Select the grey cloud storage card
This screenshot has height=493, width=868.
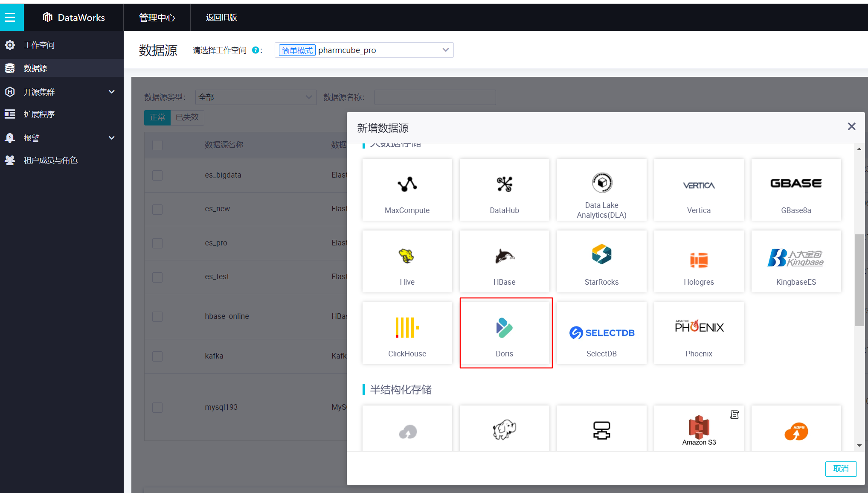click(x=407, y=428)
